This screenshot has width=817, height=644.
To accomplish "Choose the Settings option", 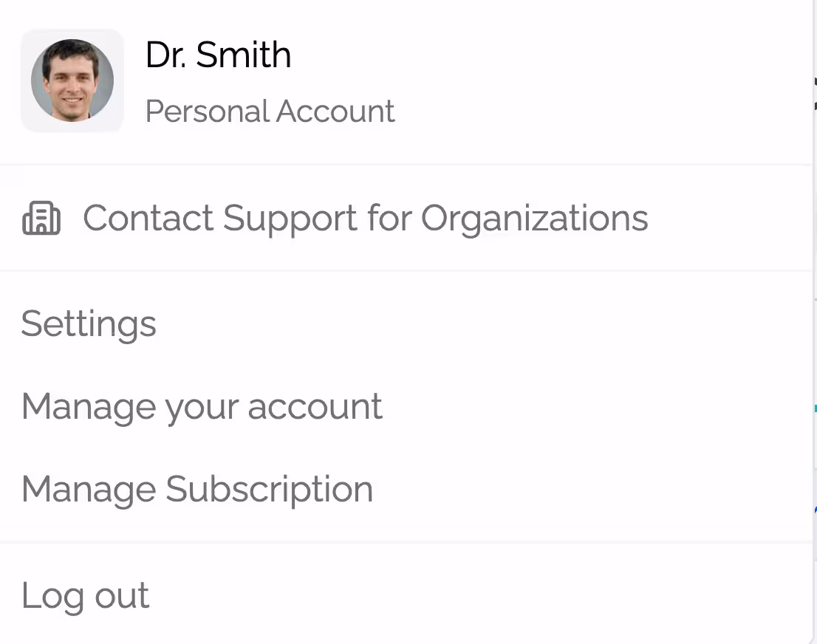I will coord(89,324).
